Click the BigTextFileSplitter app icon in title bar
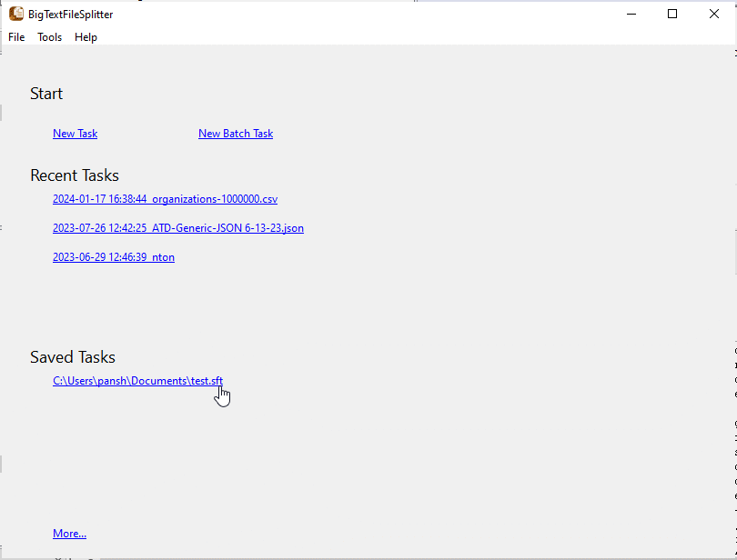The height and width of the screenshot is (560, 737). (15, 14)
